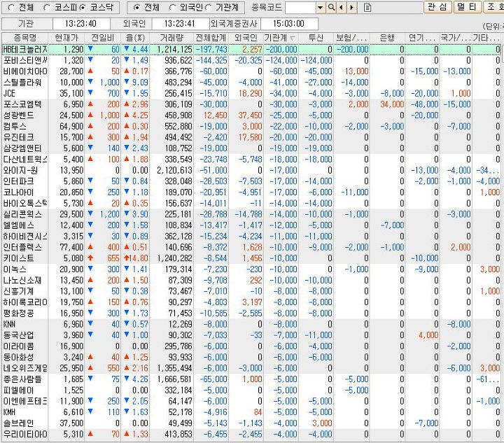This screenshot has width=504, height=443.
Task: Sort by 종목명 column header
Action: pyautogui.click(x=25, y=38)
